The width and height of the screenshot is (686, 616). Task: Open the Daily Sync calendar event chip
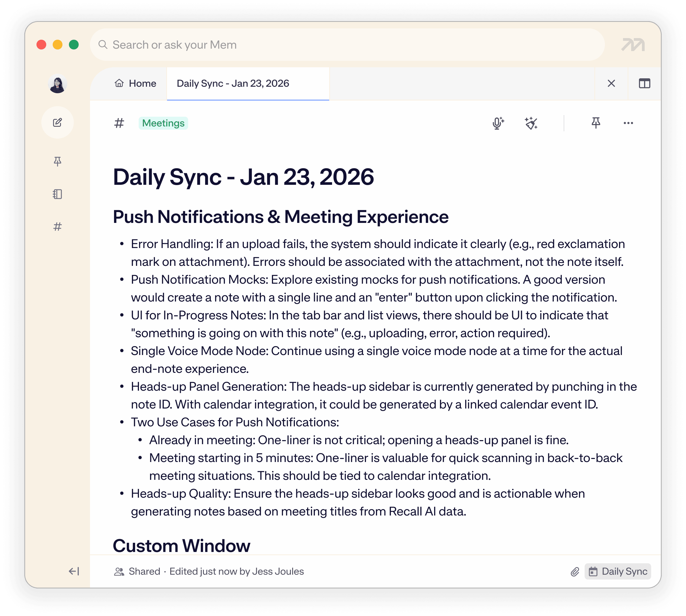point(618,571)
